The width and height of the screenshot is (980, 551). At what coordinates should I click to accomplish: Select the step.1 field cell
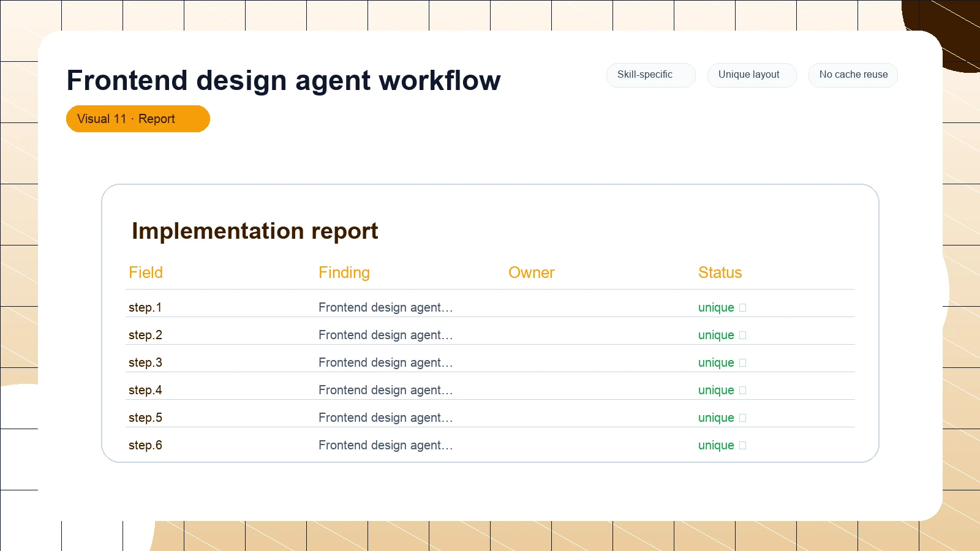tap(145, 307)
